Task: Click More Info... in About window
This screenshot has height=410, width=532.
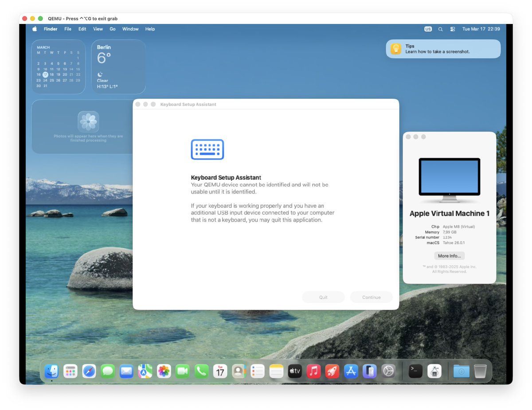Action: pyautogui.click(x=450, y=256)
